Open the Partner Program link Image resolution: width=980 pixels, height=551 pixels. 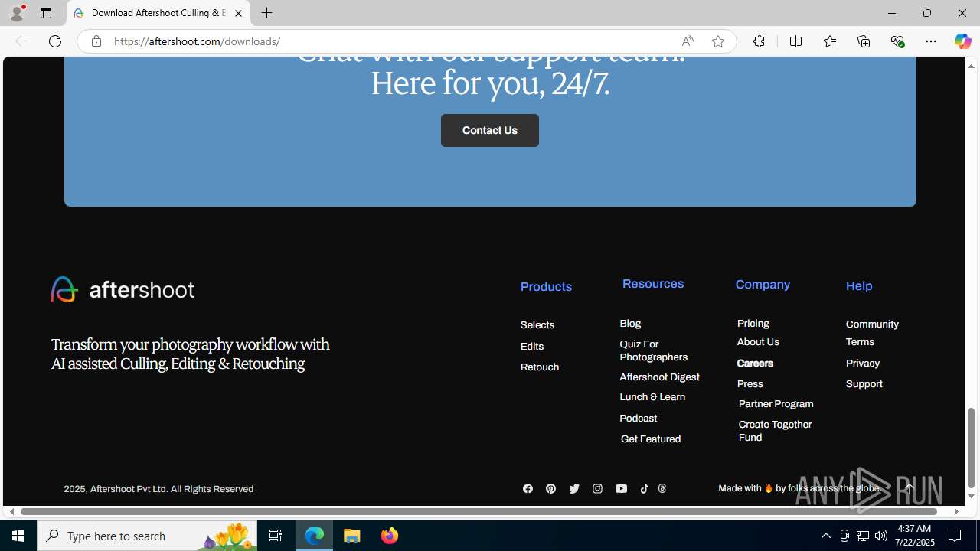point(776,404)
